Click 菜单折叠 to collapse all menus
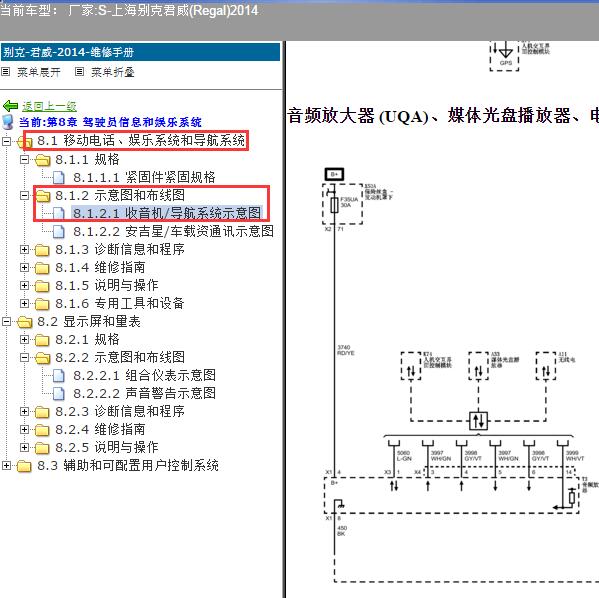Image resolution: width=599 pixels, height=598 pixels. click(113, 72)
